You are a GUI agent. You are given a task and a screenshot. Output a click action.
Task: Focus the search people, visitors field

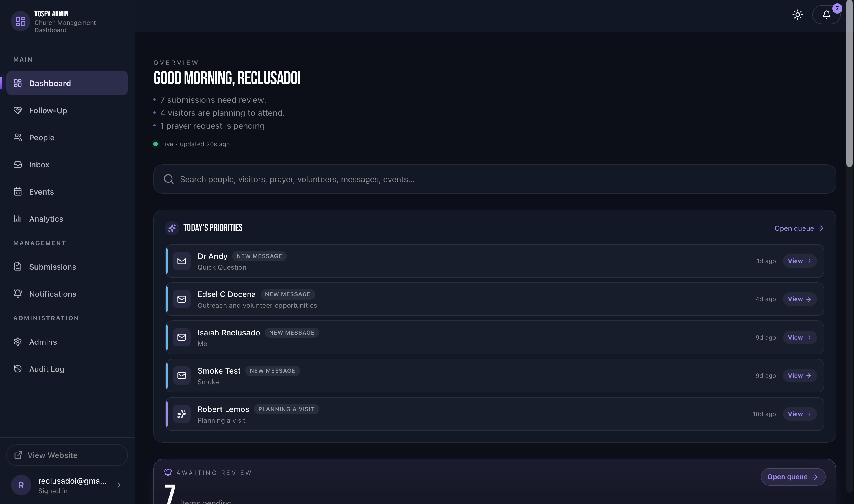pyautogui.click(x=495, y=179)
